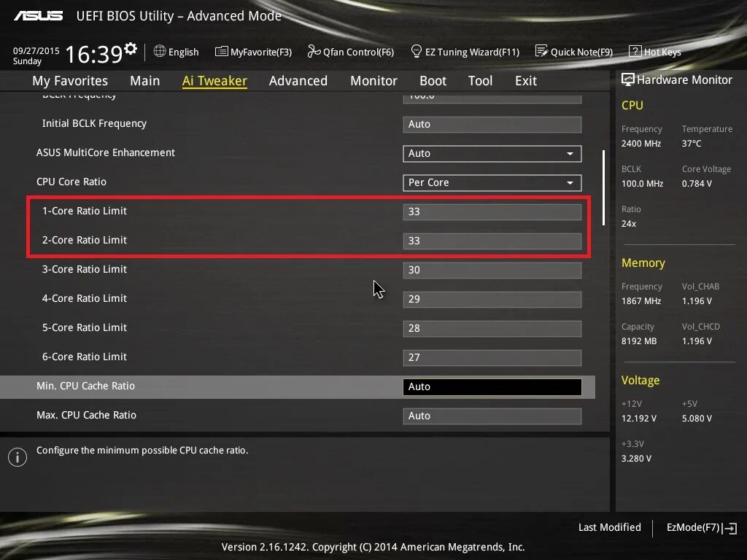Click memory frequency 1867 MHz
747x560 pixels.
click(641, 301)
